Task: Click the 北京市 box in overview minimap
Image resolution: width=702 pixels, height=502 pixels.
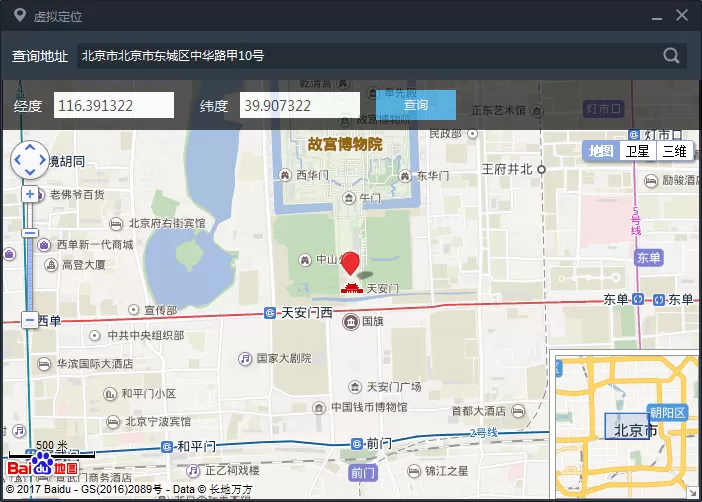Action: [627, 426]
